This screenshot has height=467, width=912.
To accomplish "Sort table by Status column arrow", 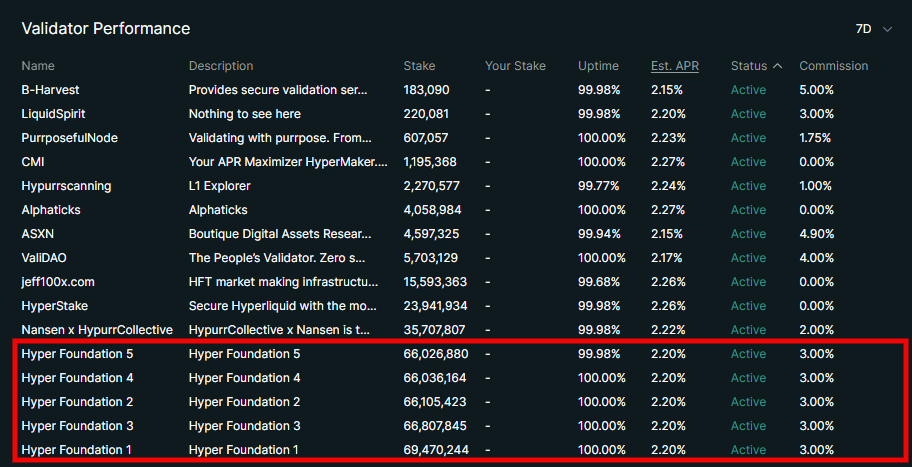I will 777,66.
